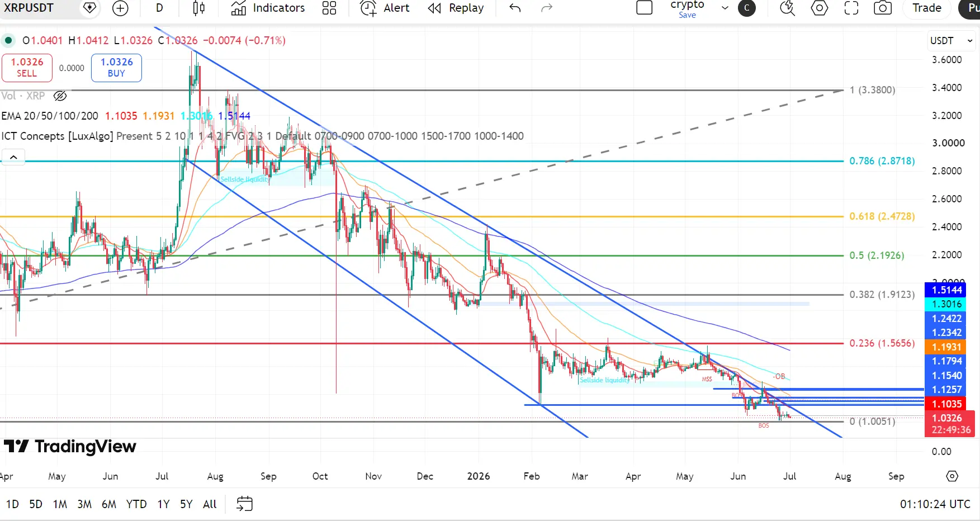Click the -OB order block label

click(779, 376)
